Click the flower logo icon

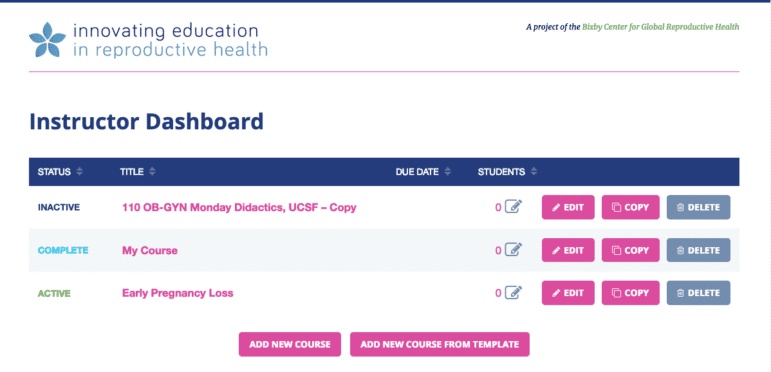click(x=47, y=39)
